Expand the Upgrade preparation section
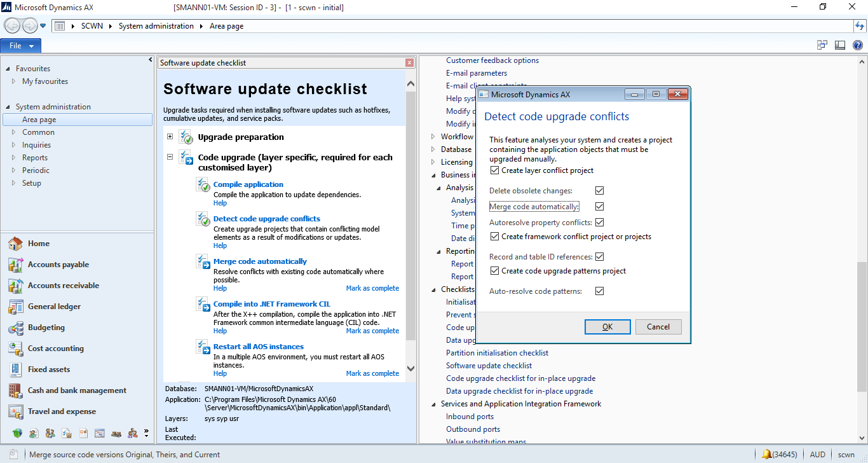The width and height of the screenshot is (868, 463). click(170, 137)
